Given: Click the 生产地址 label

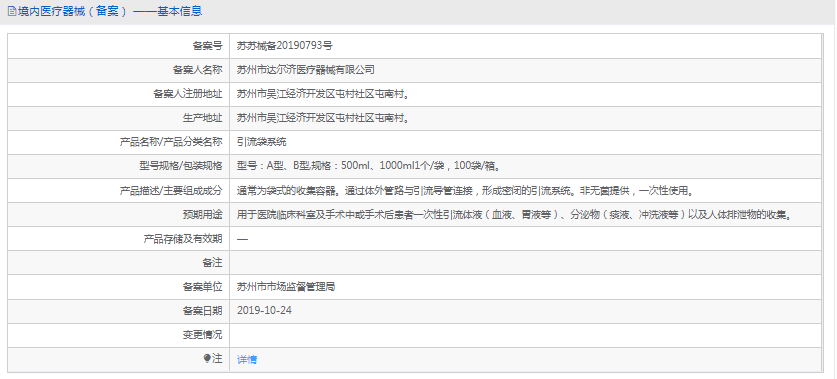Looking at the screenshot, I should [202, 118].
